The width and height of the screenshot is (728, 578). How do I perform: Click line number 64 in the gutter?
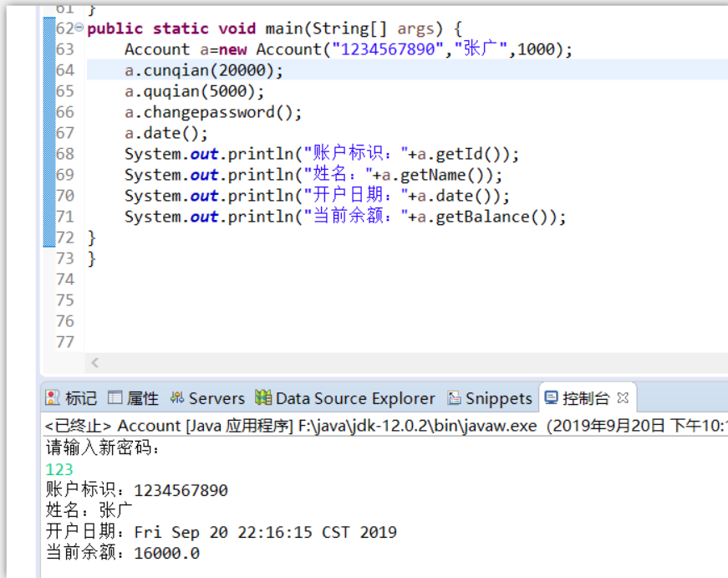(x=65, y=70)
